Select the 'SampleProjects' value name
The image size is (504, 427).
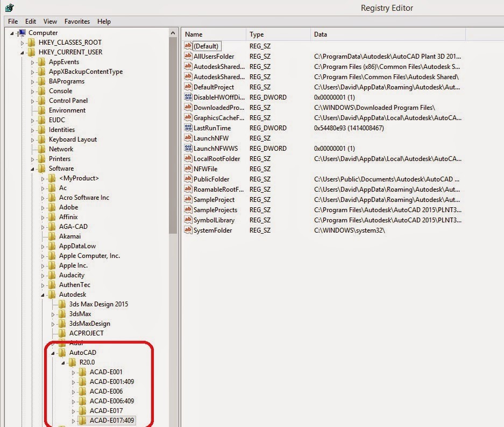click(215, 210)
